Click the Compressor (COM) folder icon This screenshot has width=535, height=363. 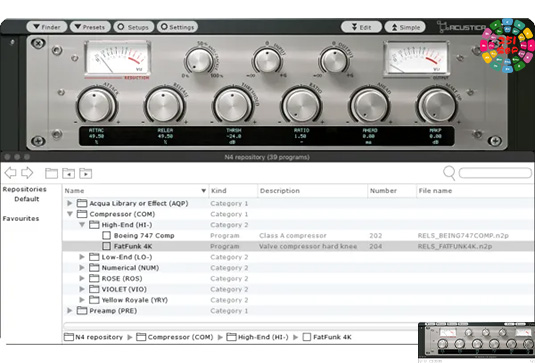point(82,214)
